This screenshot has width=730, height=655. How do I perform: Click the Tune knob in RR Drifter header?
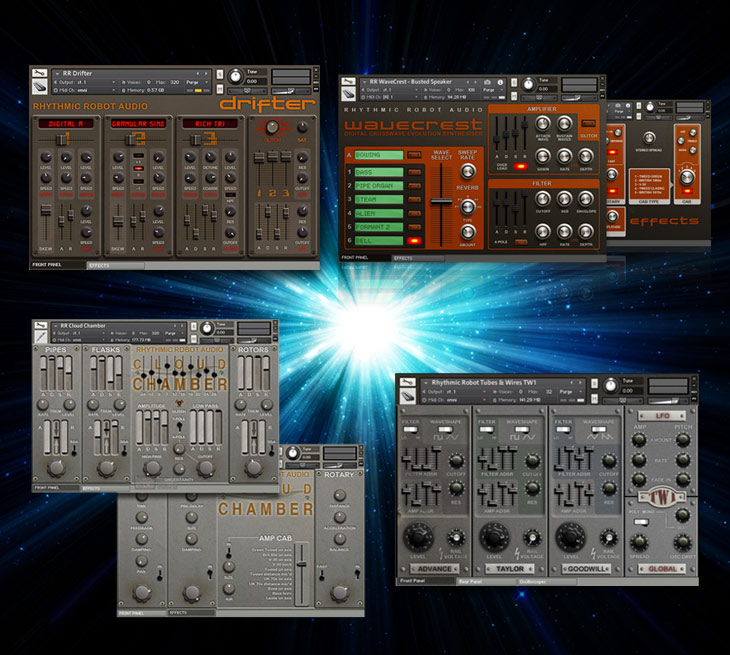(x=236, y=76)
